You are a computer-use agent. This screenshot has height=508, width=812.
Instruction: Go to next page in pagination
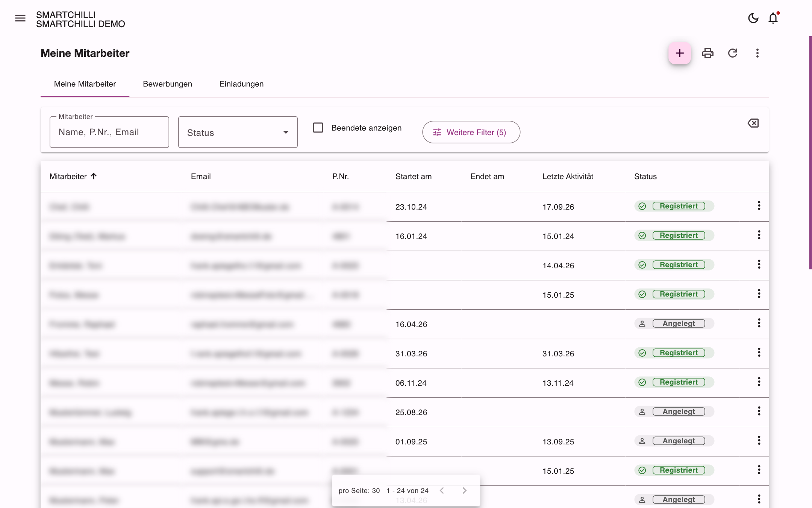click(x=464, y=490)
